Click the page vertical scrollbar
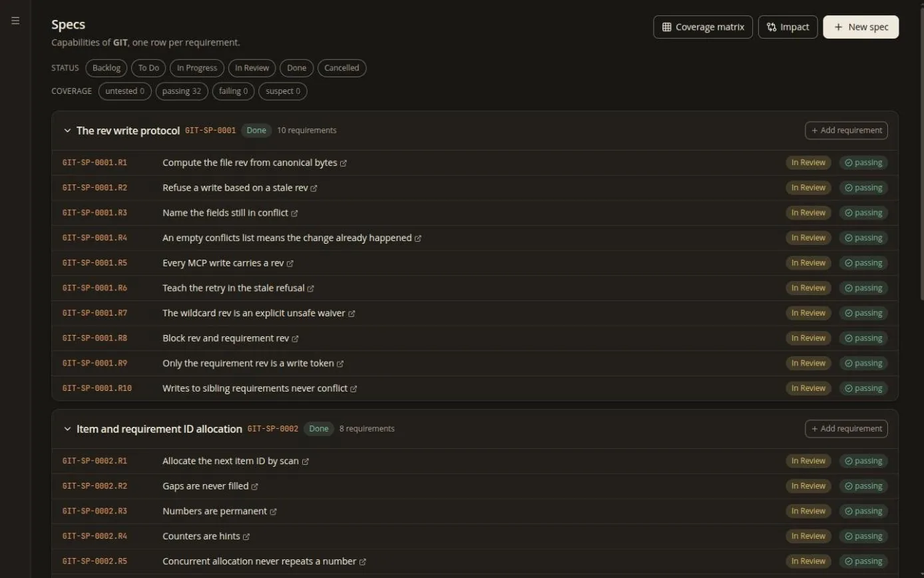The image size is (924, 578). pos(921,153)
